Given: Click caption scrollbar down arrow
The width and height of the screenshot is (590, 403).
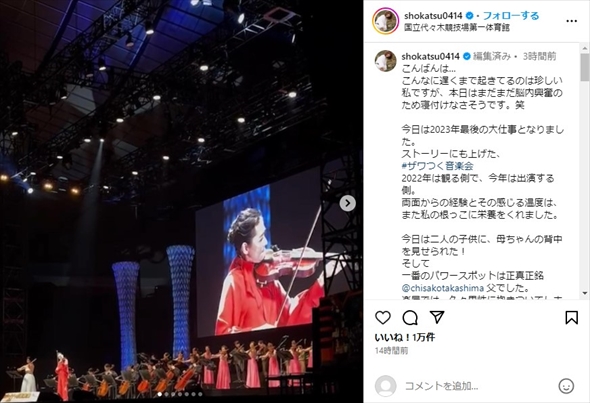Looking at the screenshot, I should coord(584,293).
